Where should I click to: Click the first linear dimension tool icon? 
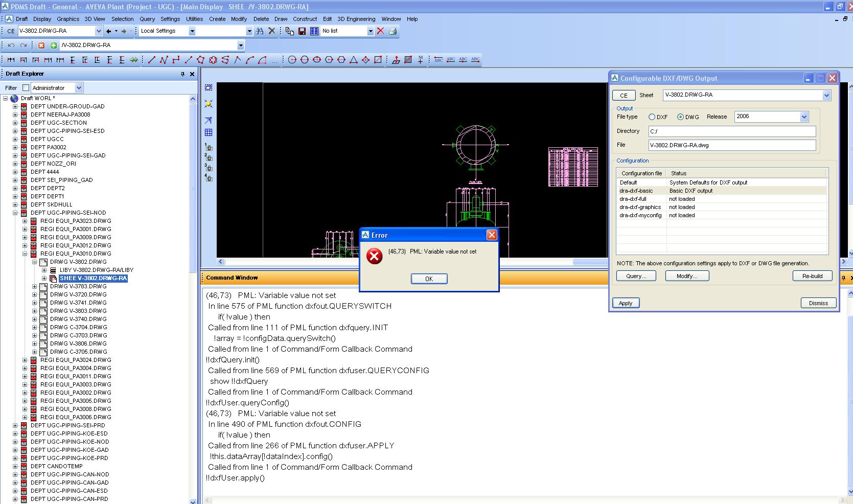tap(11, 60)
